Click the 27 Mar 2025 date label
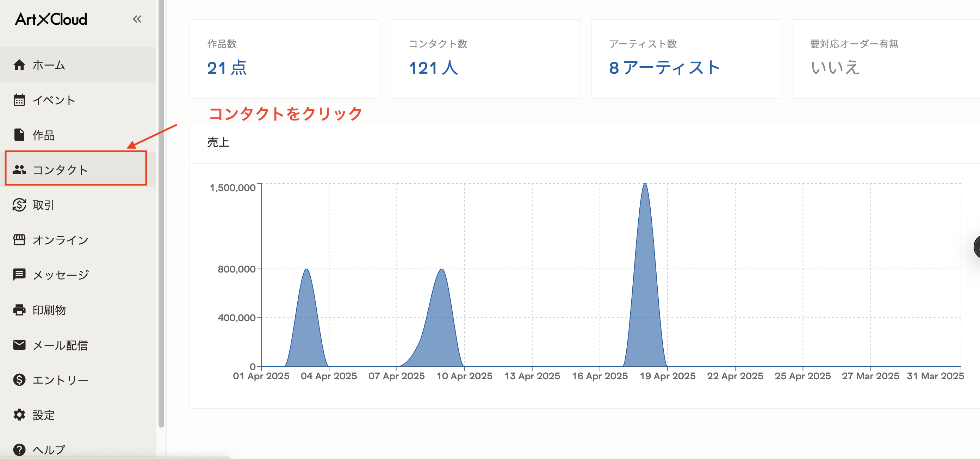980x459 pixels. (870, 376)
